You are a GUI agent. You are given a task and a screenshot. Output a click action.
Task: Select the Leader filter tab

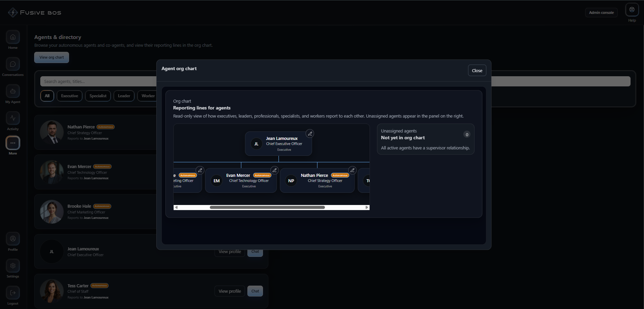(x=124, y=96)
